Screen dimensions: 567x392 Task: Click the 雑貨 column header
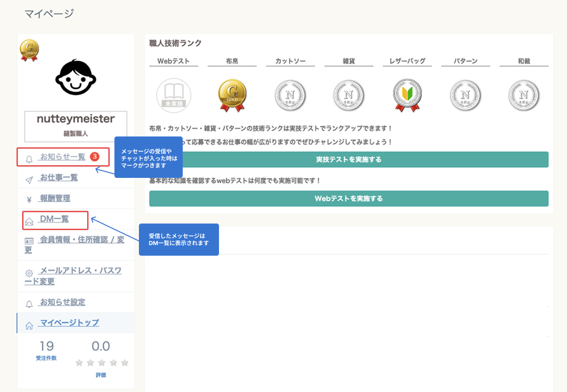pyautogui.click(x=349, y=61)
